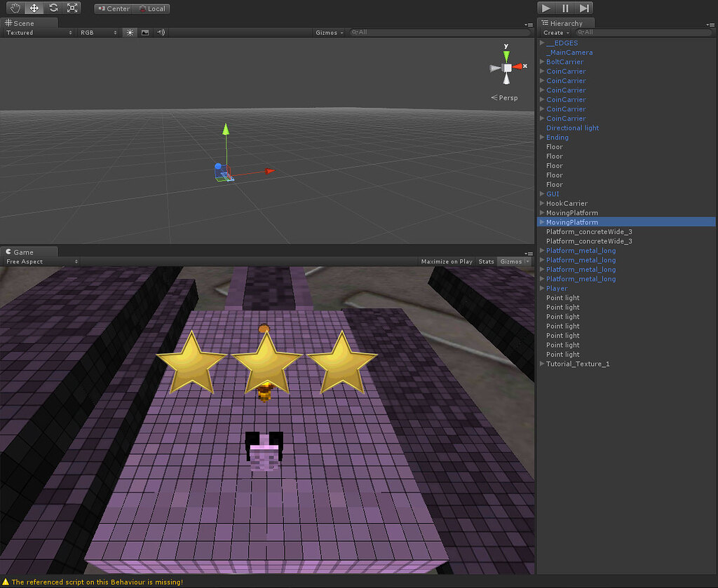Select the Rotate tool

pyautogui.click(x=53, y=8)
